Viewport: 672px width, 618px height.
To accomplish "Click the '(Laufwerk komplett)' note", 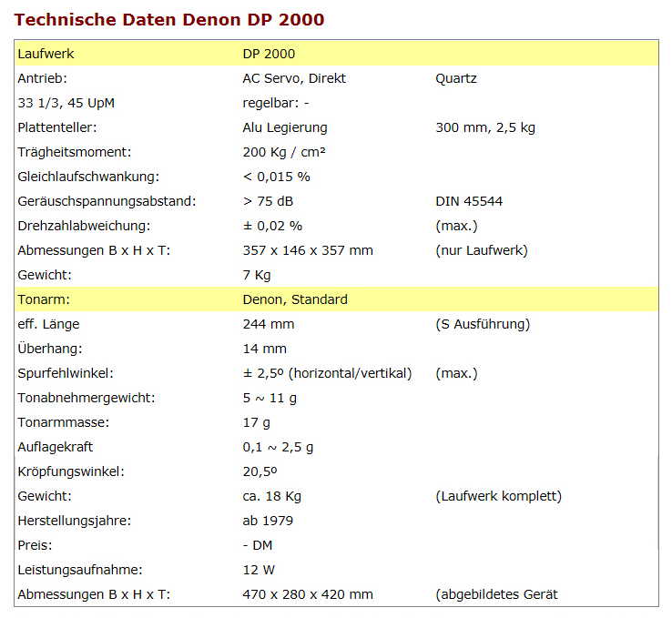I will pyautogui.click(x=499, y=496).
